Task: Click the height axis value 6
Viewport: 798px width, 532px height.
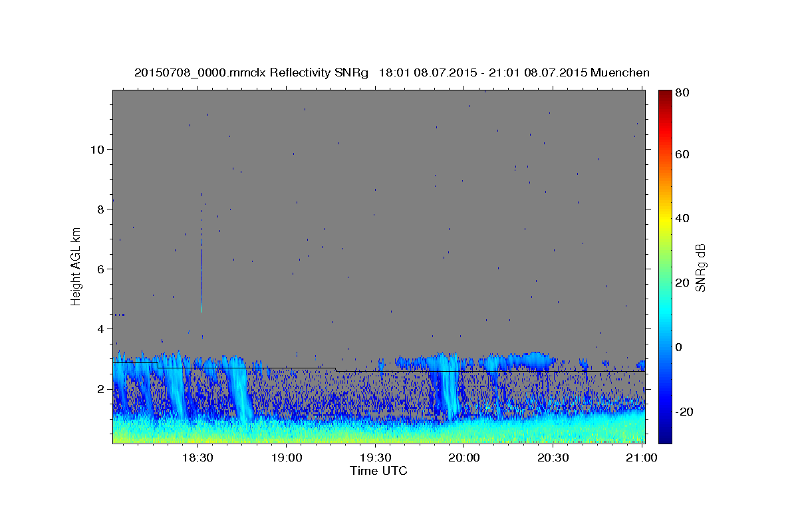Action: pyautogui.click(x=102, y=269)
